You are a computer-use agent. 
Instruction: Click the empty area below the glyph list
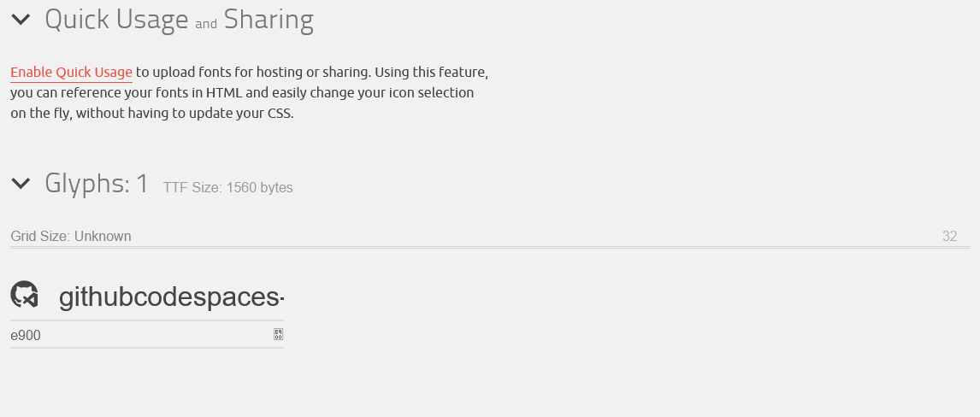point(490,384)
